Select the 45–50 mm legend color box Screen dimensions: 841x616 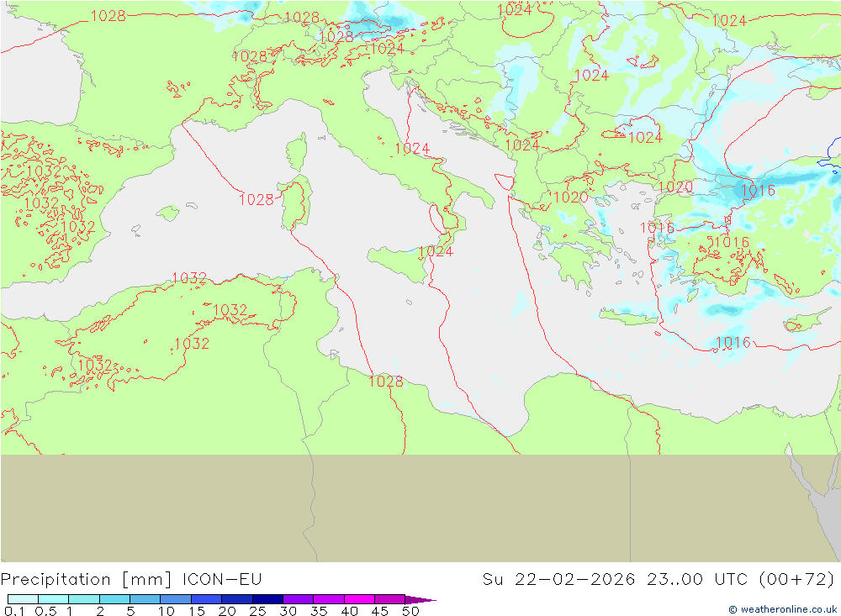click(390, 599)
